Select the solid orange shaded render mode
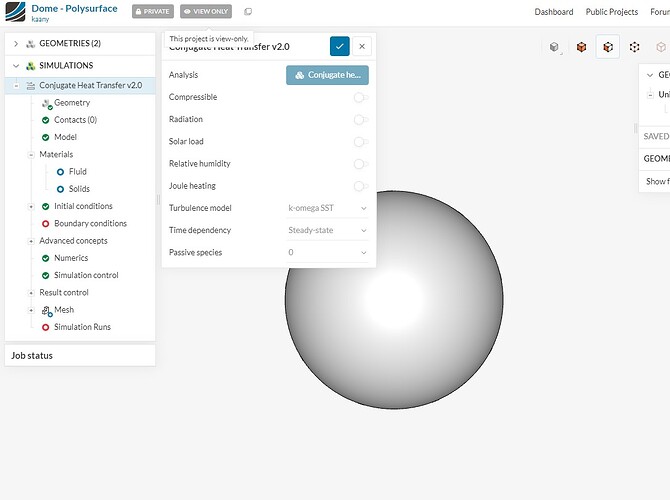 tap(581, 47)
